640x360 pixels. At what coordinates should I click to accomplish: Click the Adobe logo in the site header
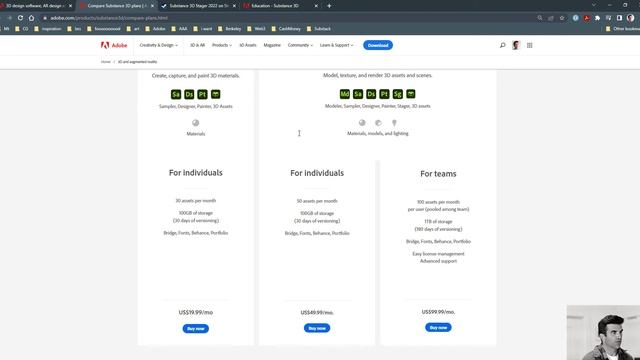coord(114,45)
